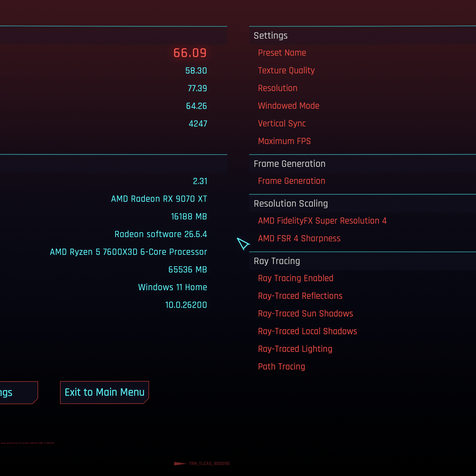Select the Maximum FPS setting row

tap(362, 141)
